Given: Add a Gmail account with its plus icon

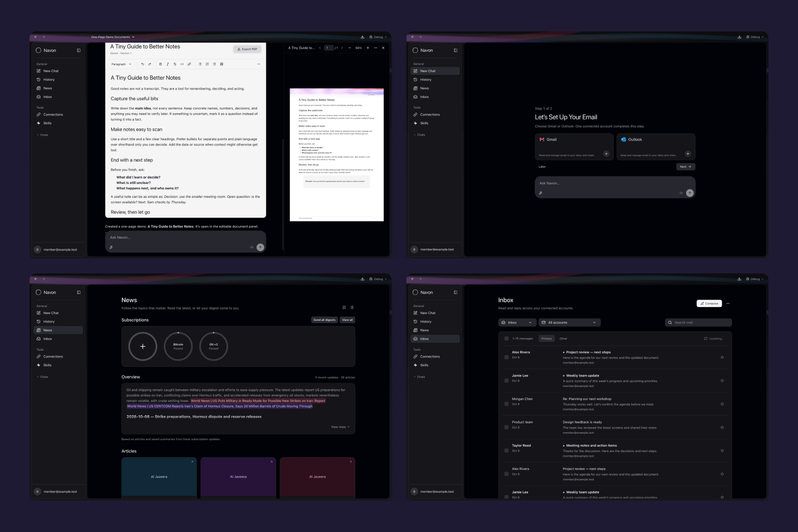Looking at the screenshot, I should pyautogui.click(x=606, y=154).
